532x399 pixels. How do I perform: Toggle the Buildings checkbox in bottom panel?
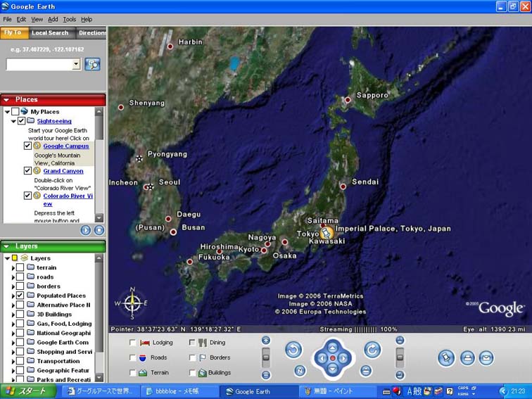192,372
